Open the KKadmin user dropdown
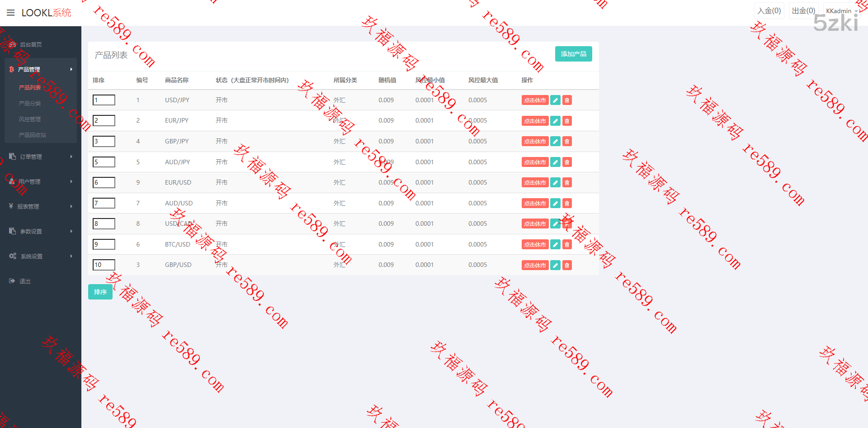The image size is (868, 428). point(841,11)
